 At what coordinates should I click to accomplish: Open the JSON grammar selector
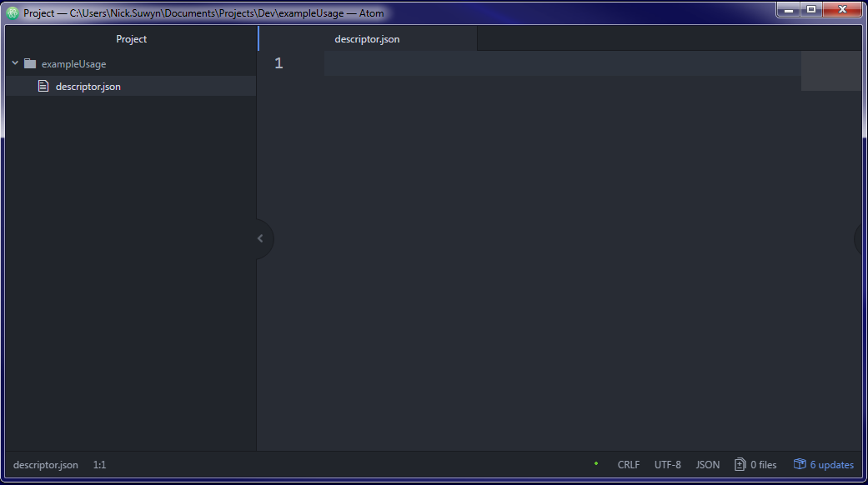click(x=707, y=465)
